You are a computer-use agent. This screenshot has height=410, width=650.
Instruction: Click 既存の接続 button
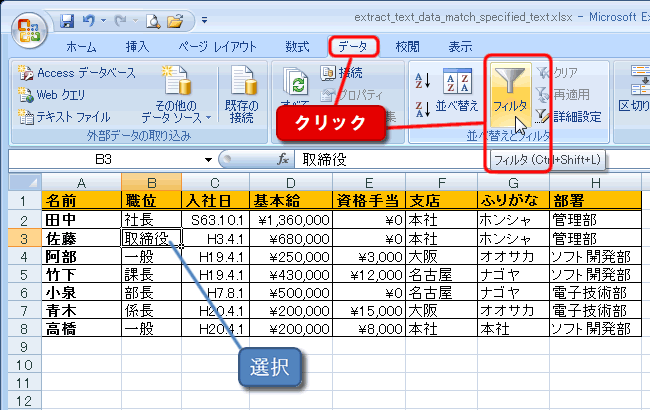[242, 95]
